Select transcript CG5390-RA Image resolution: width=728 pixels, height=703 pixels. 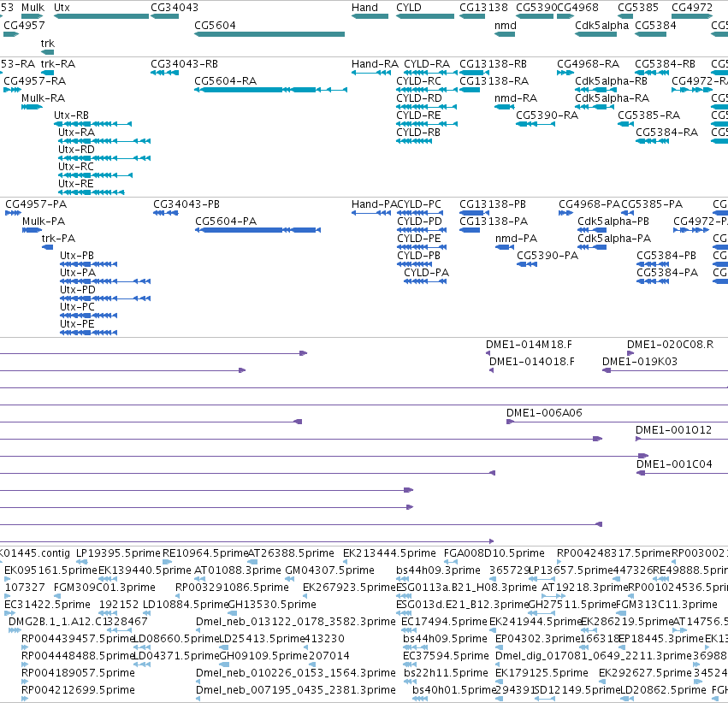click(x=536, y=124)
